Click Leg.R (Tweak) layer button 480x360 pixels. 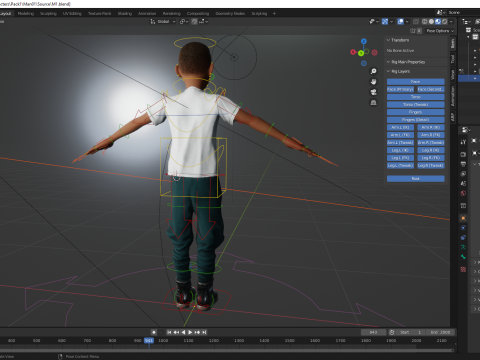[431, 166]
